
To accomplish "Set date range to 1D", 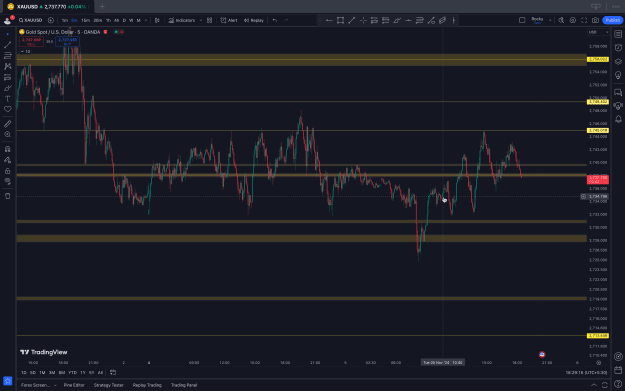I will tap(24, 373).
